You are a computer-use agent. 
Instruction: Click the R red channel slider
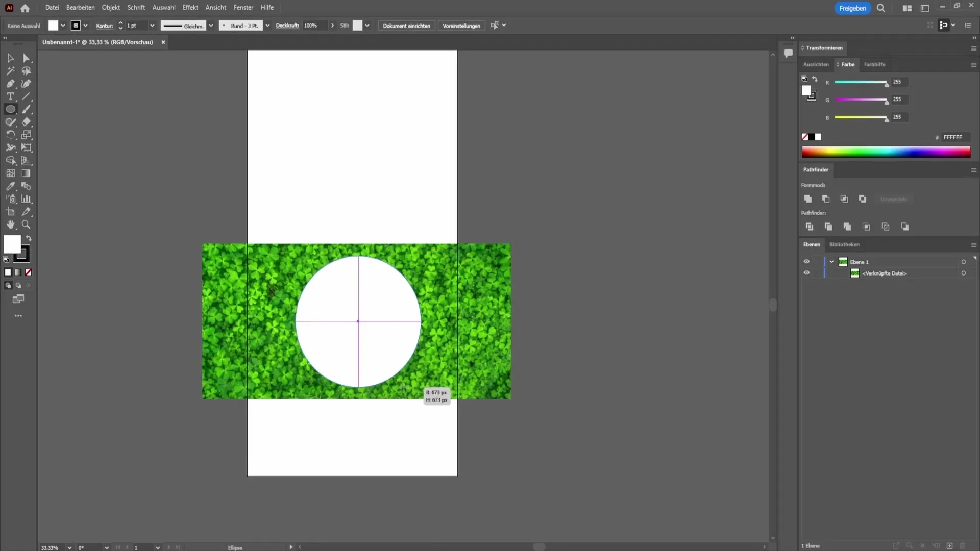coord(861,82)
